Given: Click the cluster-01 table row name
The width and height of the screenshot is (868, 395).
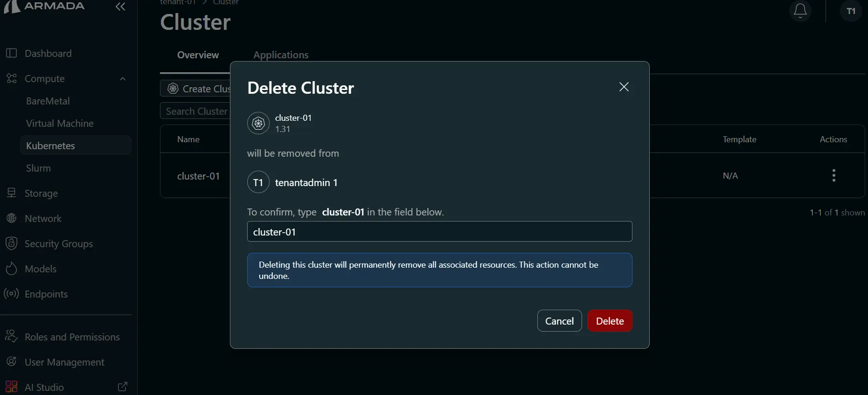Looking at the screenshot, I should 198,176.
